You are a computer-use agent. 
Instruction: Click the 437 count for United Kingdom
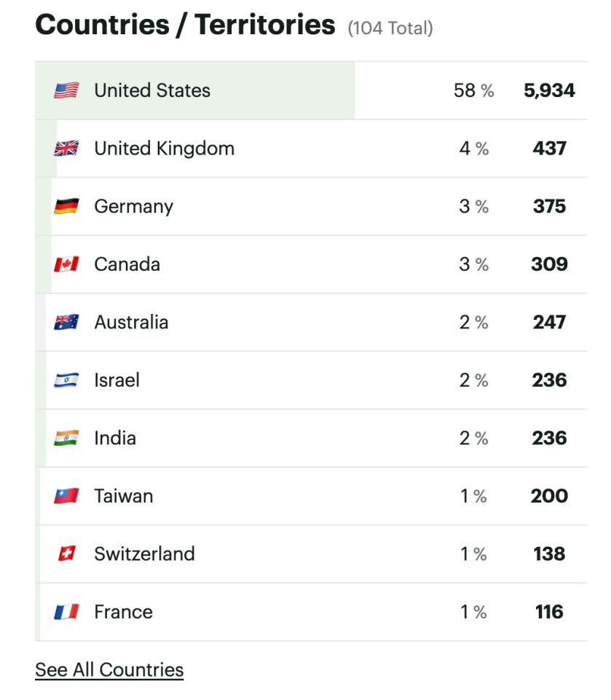(x=549, y=149)
